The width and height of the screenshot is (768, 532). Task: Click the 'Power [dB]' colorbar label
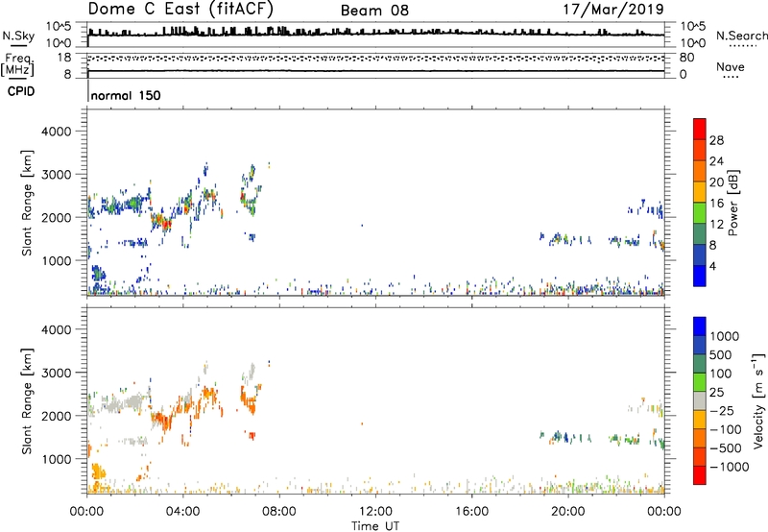pos(732,203)
